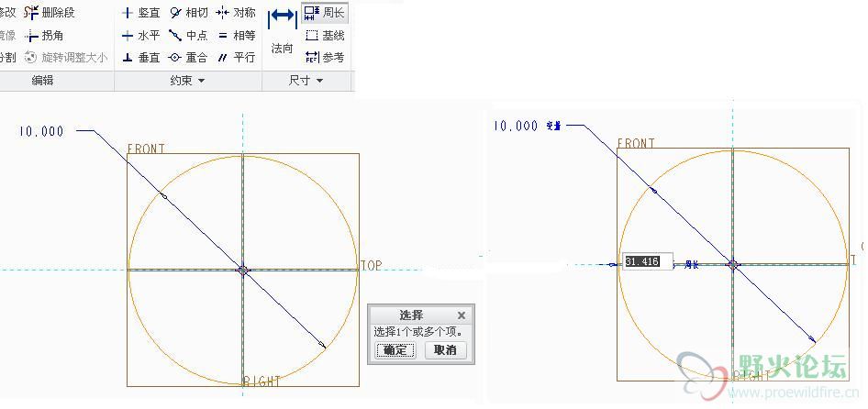Click the 基线 baseline dimension tool
The width and height of the screenshot is (868, 409).
tap(325, 36)
